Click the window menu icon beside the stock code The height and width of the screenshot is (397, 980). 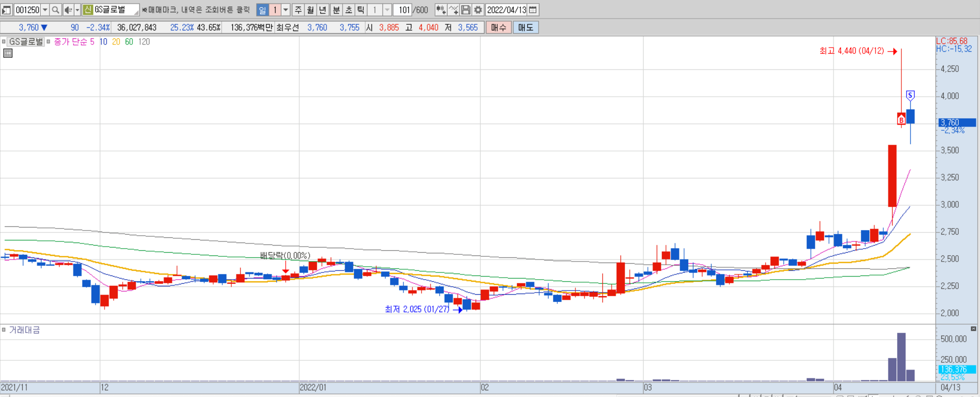[x=6, y=10]
